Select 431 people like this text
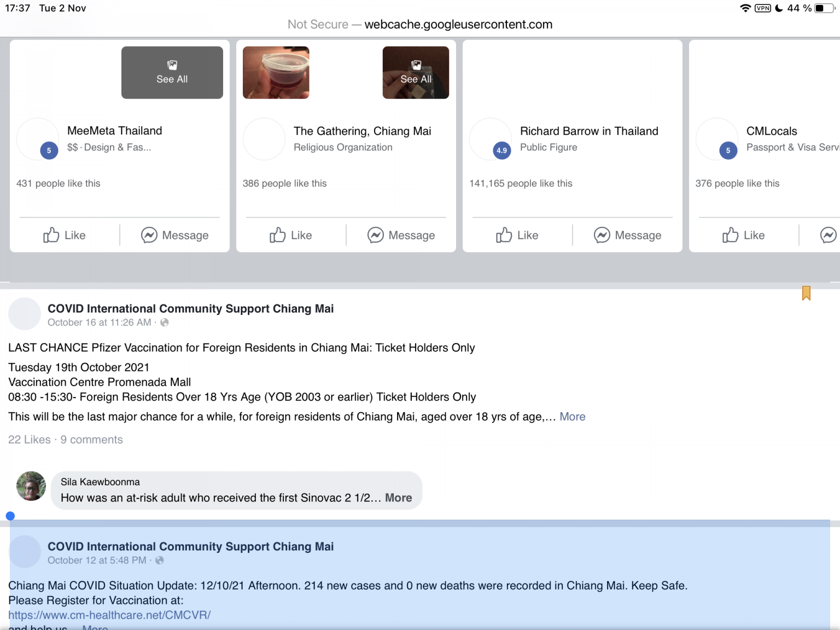This screenshot has height=630, width=840. 59,183
